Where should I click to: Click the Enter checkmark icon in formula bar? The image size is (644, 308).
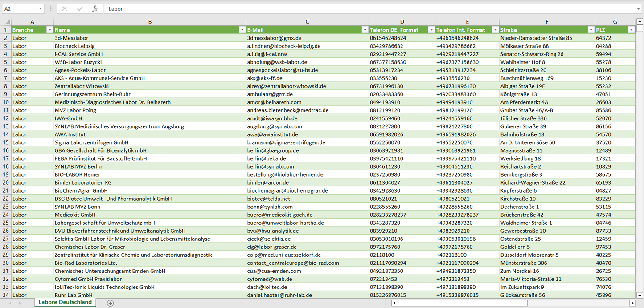click(80, 9)
